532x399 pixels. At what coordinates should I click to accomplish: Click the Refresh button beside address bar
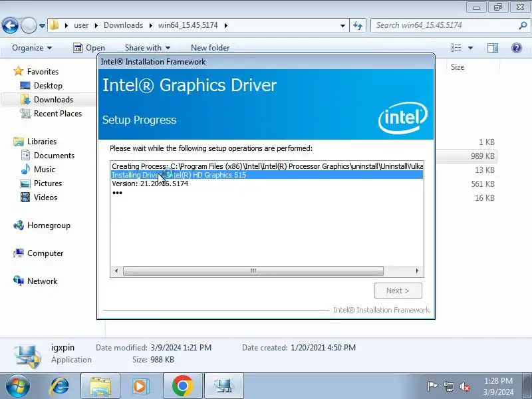point(358,25)
